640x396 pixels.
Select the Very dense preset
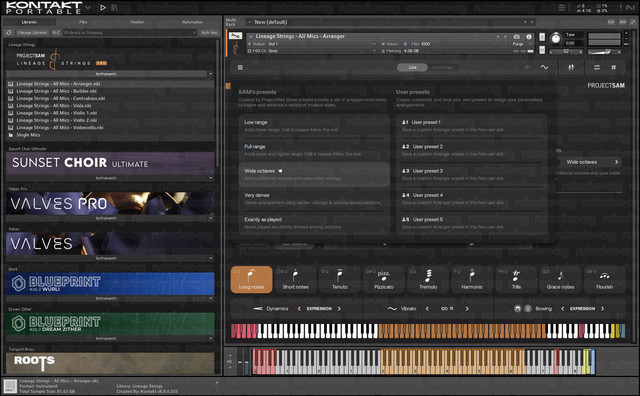[313, 199]
